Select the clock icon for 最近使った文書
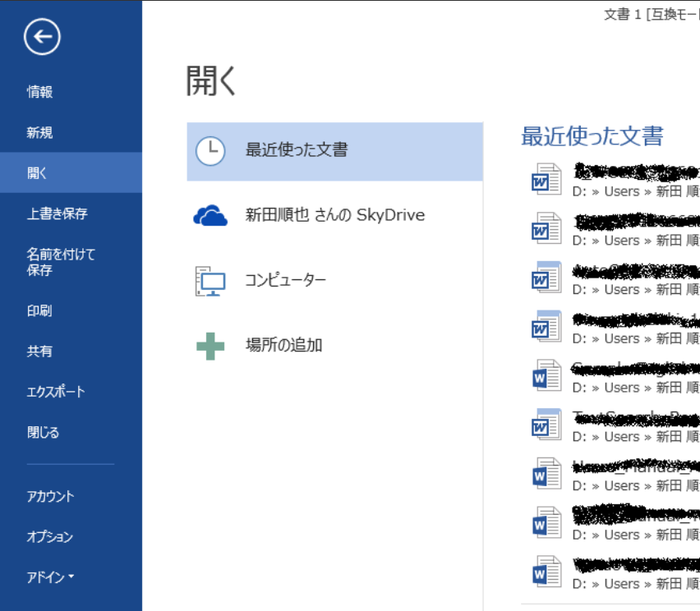The height and width of the screenshot is (611, 700). point(210,150)
